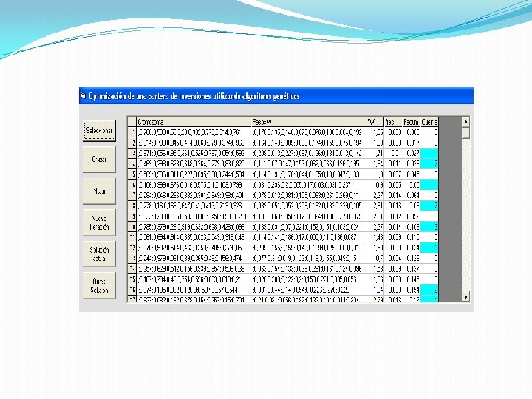The width and height of the screenshot is (532, 399).
Task: Click the window title bar text
Action: (194, 96)
